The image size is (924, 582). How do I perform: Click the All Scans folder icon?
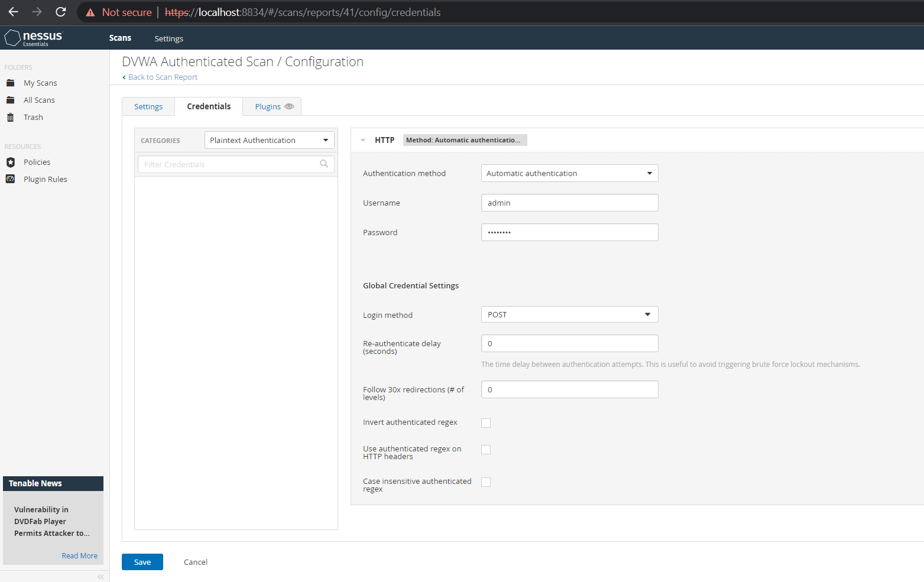10,100
